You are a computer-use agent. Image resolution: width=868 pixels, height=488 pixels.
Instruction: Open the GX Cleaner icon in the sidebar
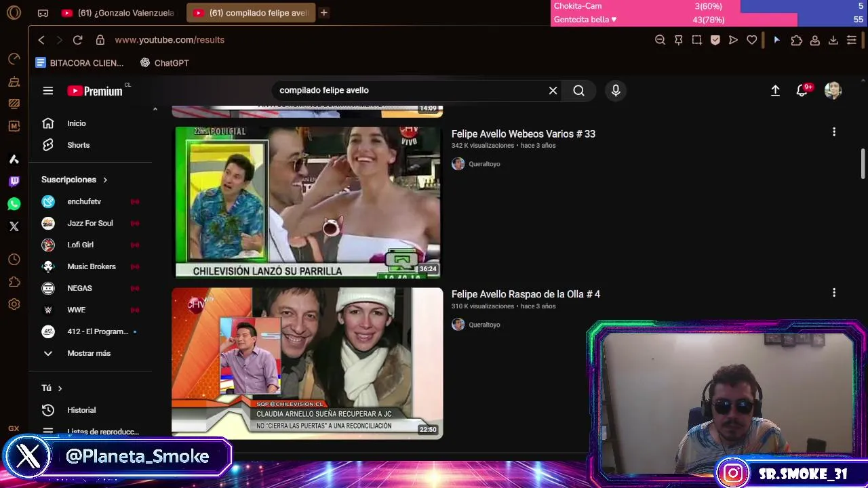14,82
